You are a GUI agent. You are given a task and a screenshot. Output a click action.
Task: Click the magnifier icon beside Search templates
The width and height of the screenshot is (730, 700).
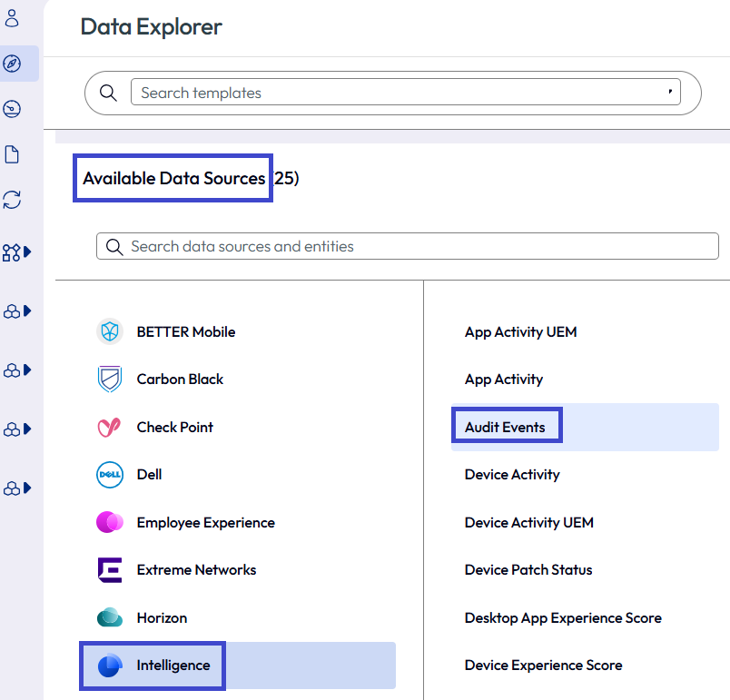pos(108,93)
